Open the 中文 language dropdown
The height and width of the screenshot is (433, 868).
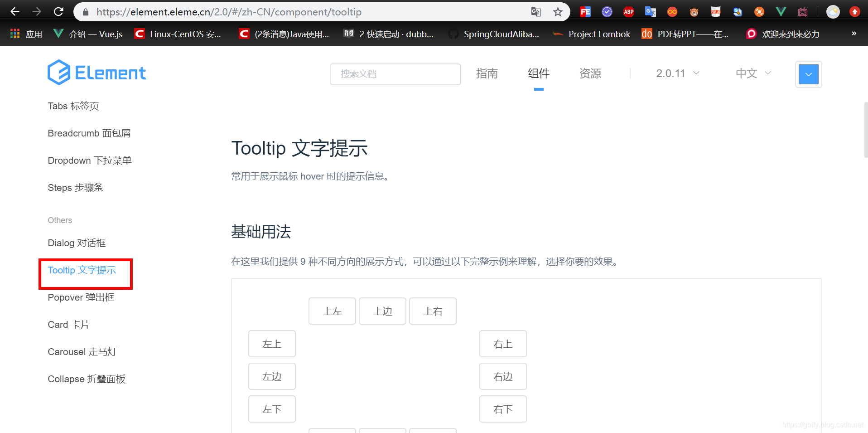(752, 73)
